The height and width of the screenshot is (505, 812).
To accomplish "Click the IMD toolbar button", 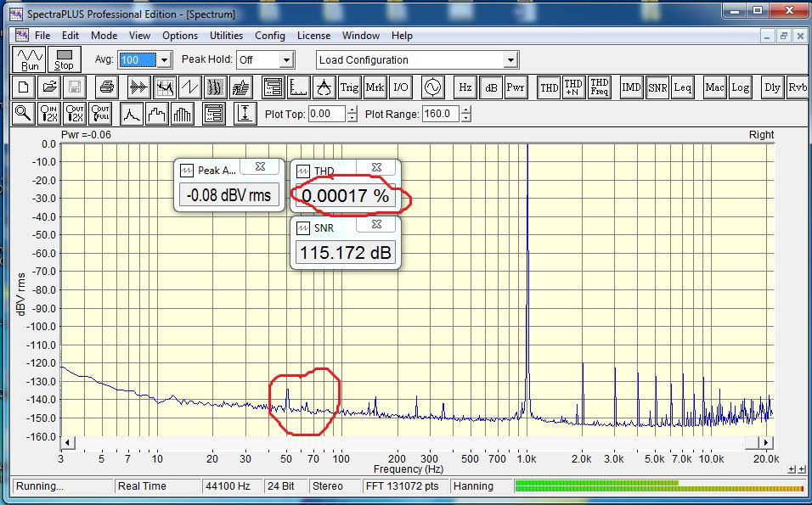I will tap(631, 87).
